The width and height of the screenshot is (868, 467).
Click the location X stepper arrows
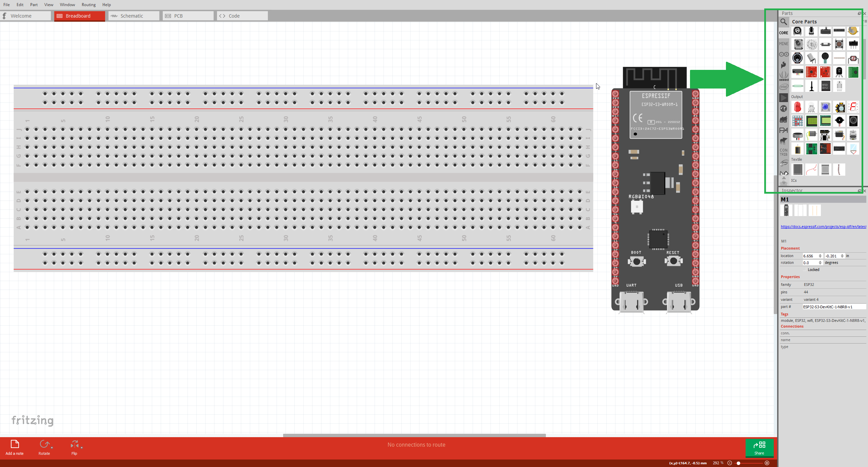(820, 256)
